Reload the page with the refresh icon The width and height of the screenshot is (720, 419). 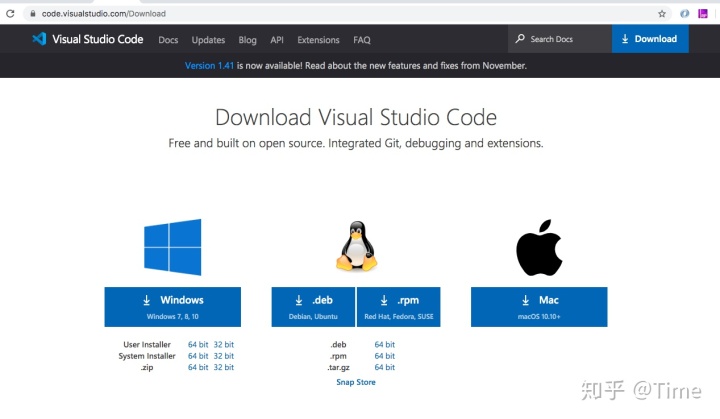point(10,13)
